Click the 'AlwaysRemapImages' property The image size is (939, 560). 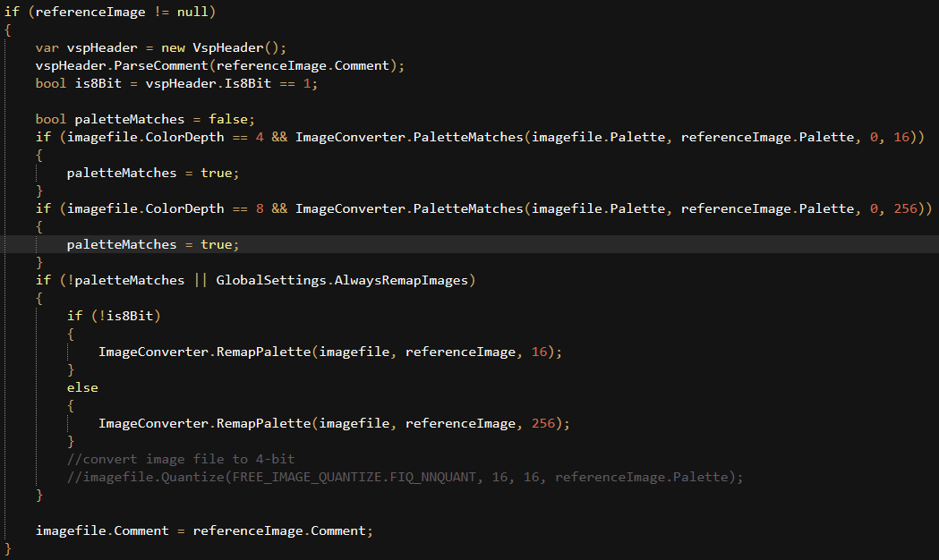[401, 281]
